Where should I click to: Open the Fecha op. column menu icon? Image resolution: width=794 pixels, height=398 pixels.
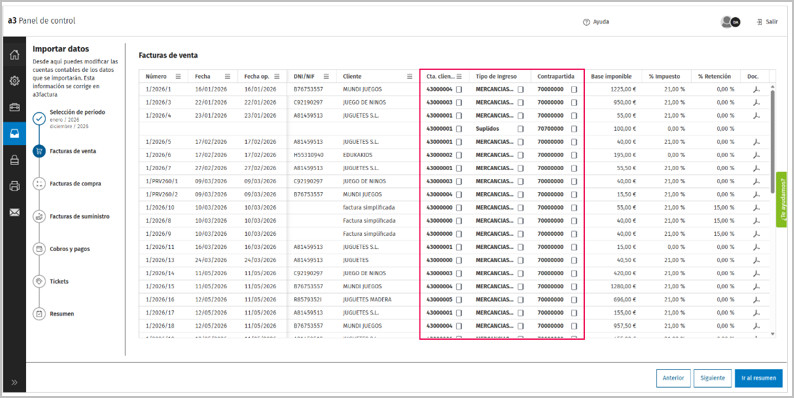pos(276,76)
